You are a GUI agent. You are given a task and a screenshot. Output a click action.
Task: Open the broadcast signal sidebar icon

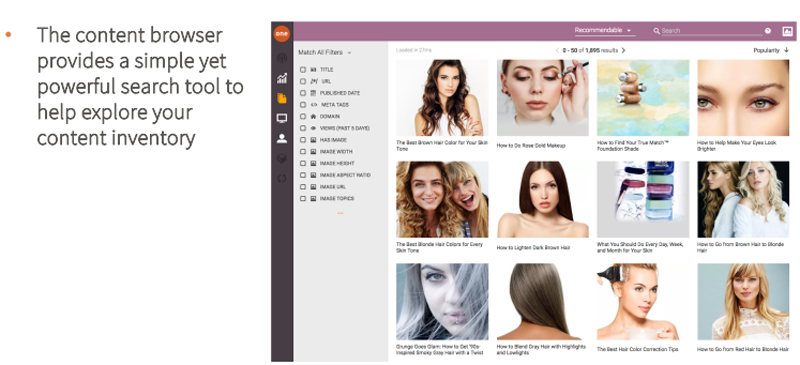coord(282,58)
